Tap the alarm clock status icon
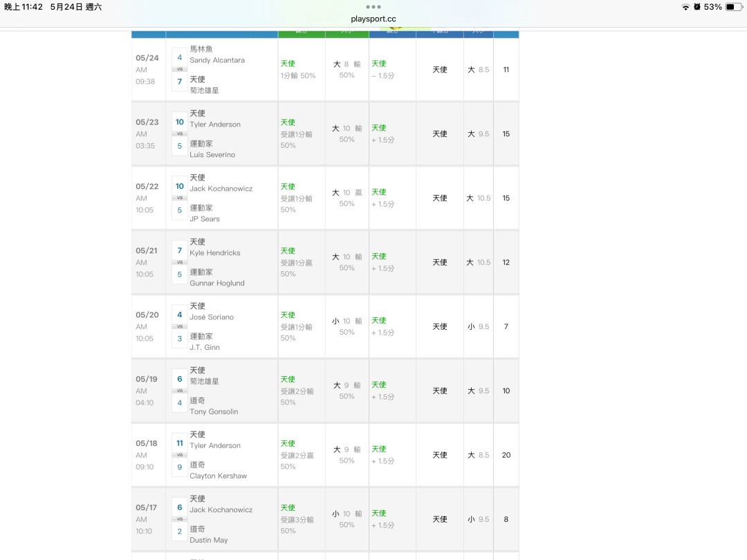The width and height of the screenshot is (747, 560). point(697,7)
